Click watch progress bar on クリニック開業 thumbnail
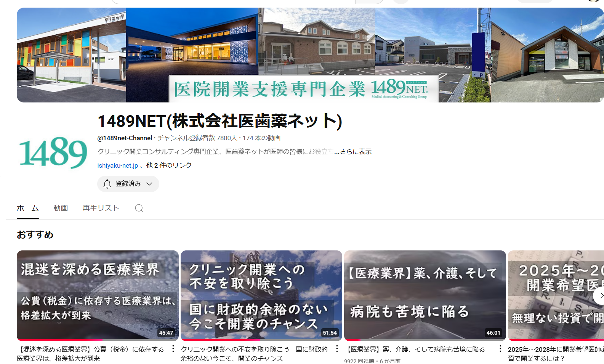 click(x=261, y=340)
